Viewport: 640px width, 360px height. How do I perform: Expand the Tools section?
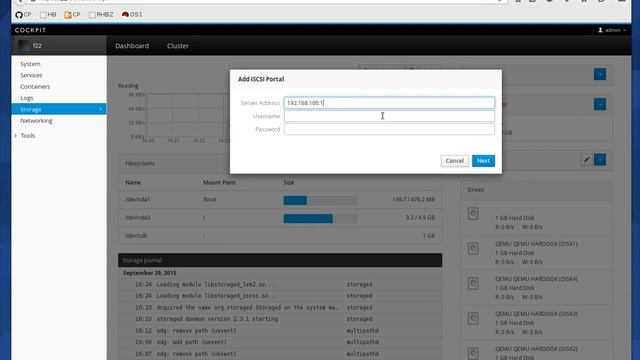tap(24, 136)
